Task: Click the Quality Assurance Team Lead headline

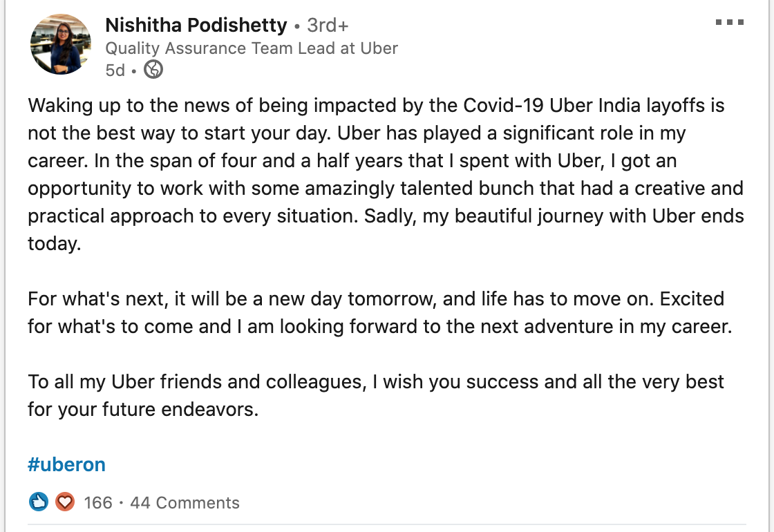Action: [252, 48]
